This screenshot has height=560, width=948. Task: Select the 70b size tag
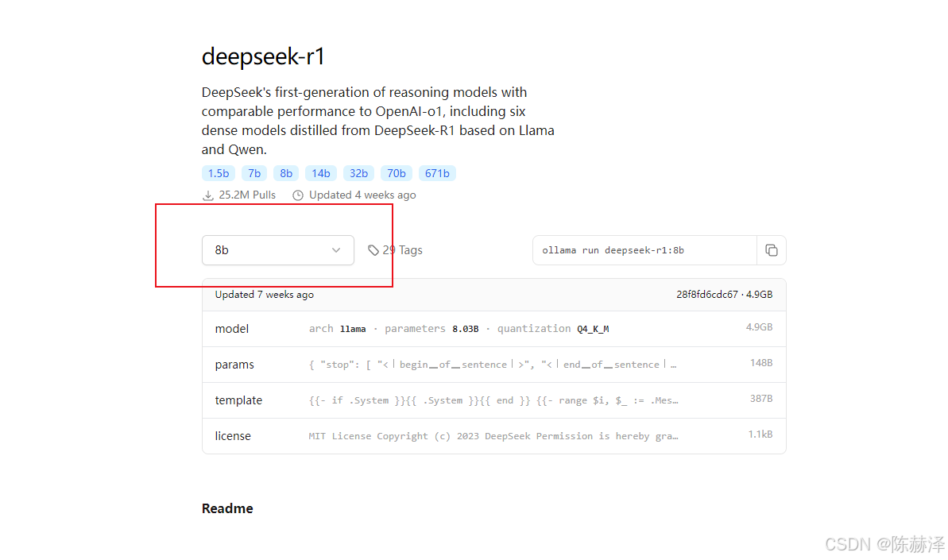pos(396,173)
